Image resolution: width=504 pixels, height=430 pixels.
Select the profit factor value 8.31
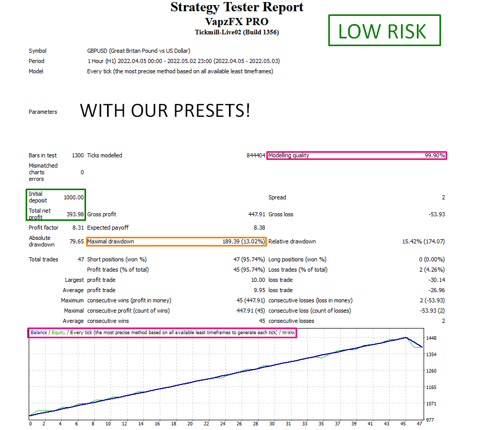[78, 228]
